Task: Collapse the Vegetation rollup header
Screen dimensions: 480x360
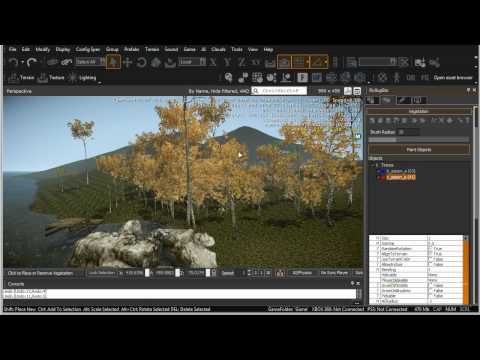Action: (419, 111)
